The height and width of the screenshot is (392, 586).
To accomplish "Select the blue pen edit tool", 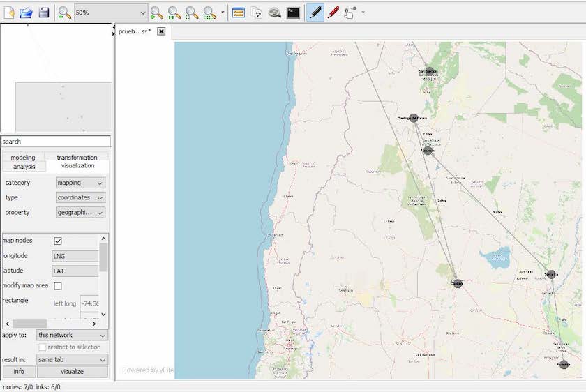I will pos(315,13).
